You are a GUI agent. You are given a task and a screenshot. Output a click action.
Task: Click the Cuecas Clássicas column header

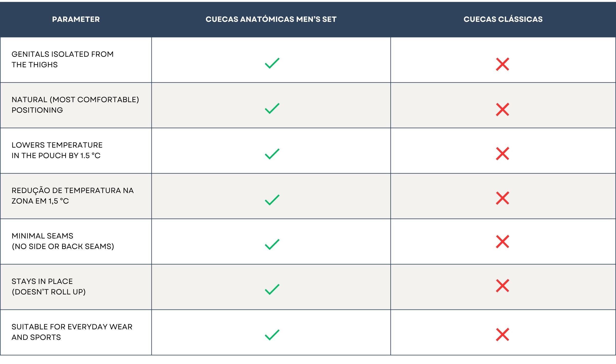pyautogui.click(x=503, y=19)
